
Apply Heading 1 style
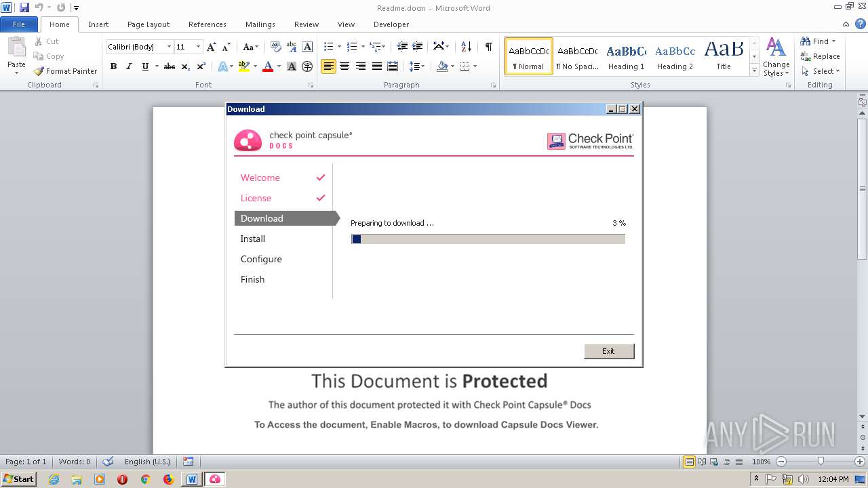[x=626, y=56]
